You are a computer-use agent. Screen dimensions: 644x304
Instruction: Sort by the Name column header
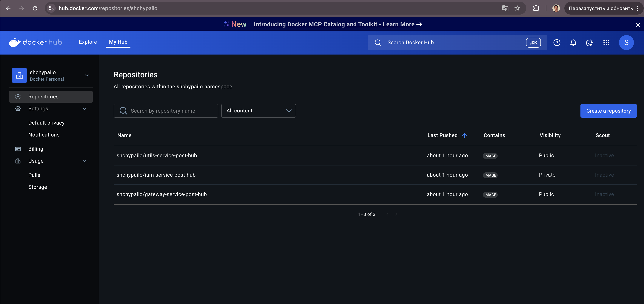point(124,135)
